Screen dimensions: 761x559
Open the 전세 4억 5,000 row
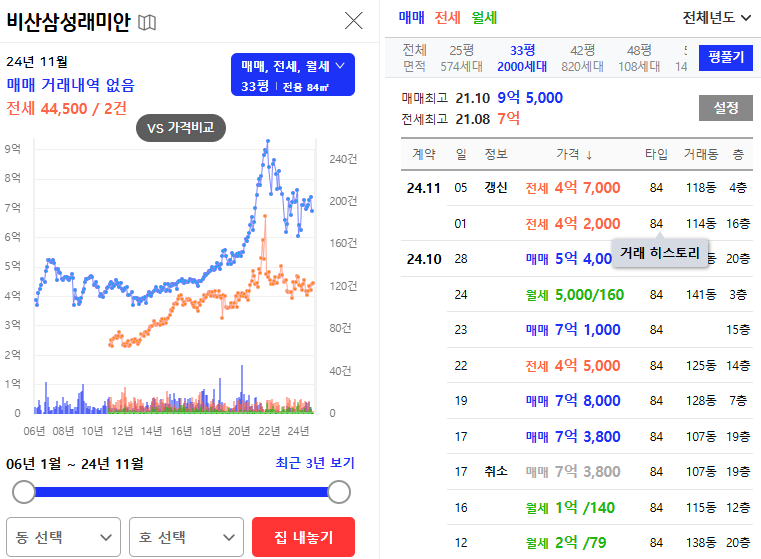pyautogui.click(x=600, y=365)
